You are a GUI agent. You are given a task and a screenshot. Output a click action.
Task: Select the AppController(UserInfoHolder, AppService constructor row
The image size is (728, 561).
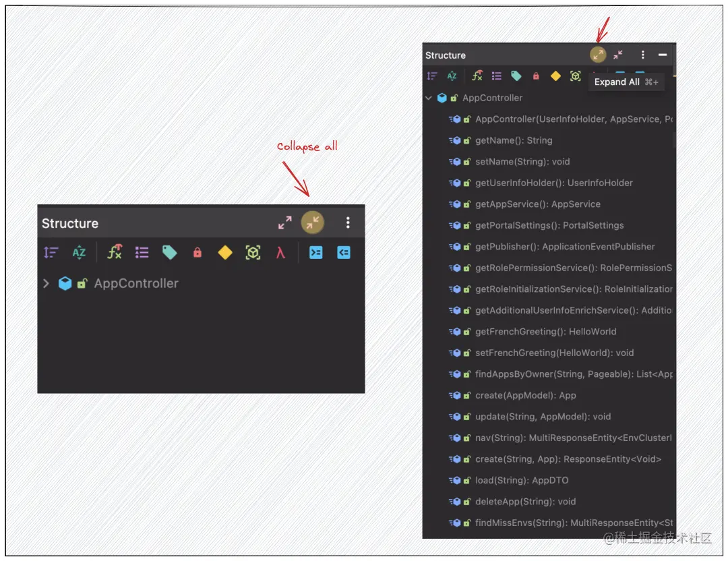pyautogui.click(x=548, y=119)
